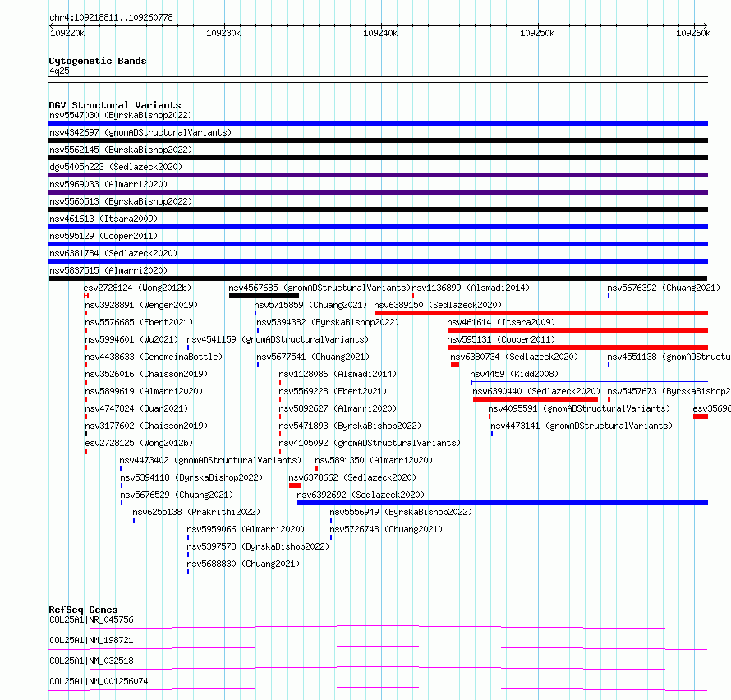Click the red bar under nsv6389150

click(x=540, y=313)
